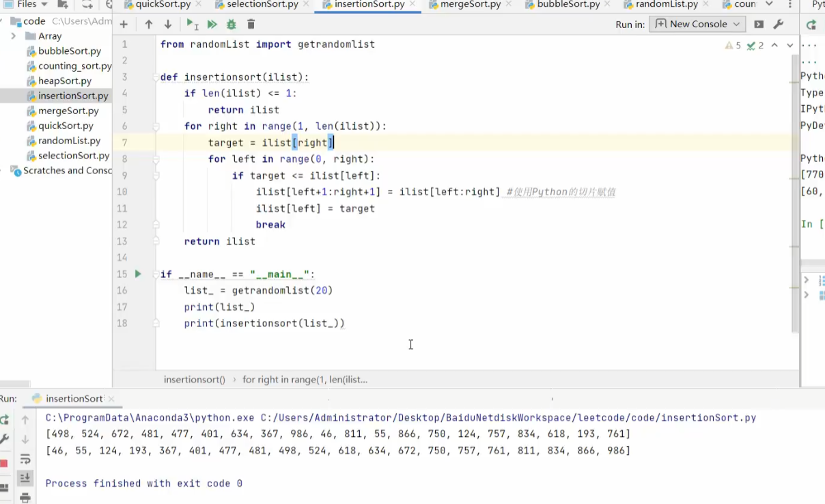Collapse the for-loop fold marker on line 6

tap(156, 126)
